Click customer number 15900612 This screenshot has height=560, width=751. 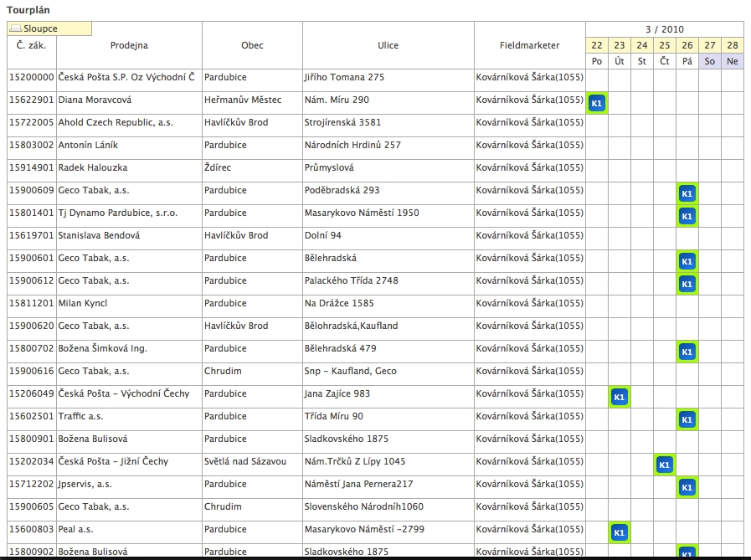pyautogui.click(x=32, y=280)
